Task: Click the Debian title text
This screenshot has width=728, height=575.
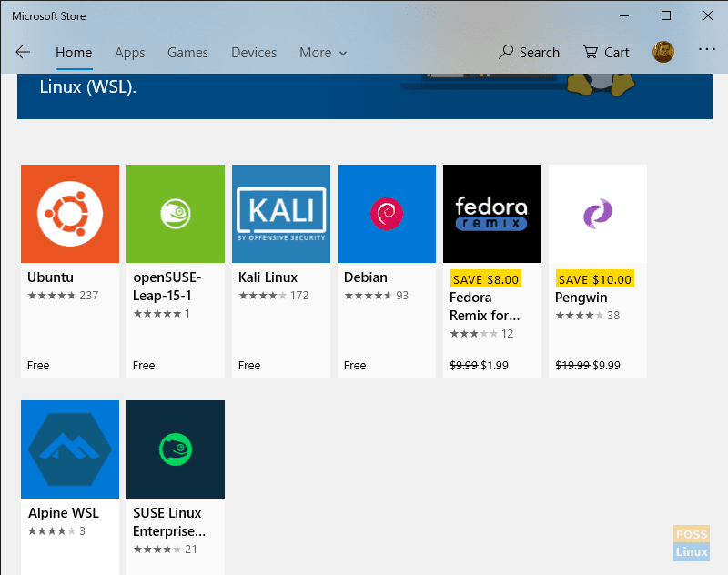Action: click(x=366, y=277)
